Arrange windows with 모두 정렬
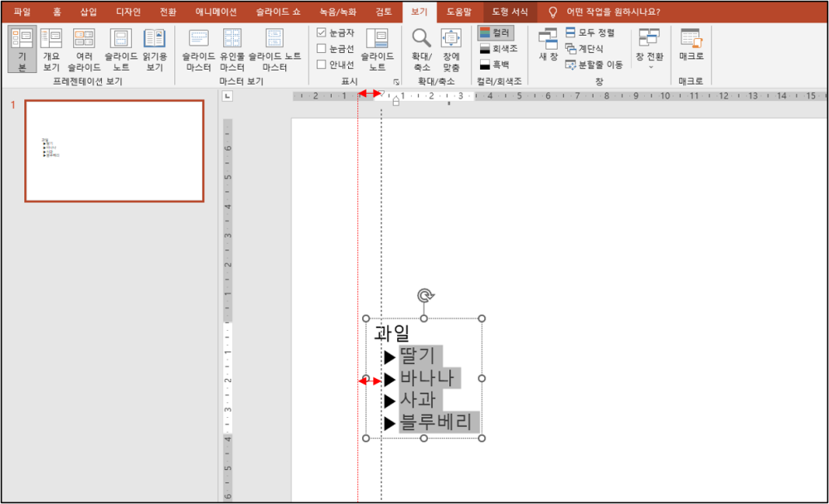Viewport: 829px width, 504px height. click(x=590, y=32)
